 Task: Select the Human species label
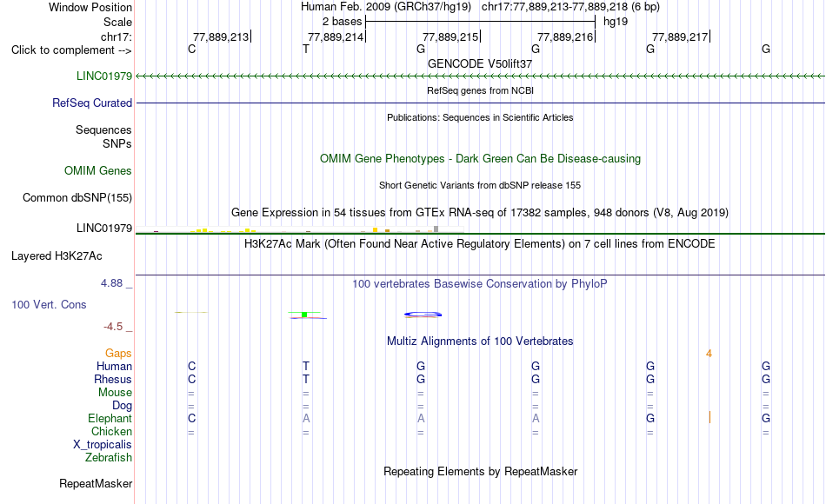114,366
